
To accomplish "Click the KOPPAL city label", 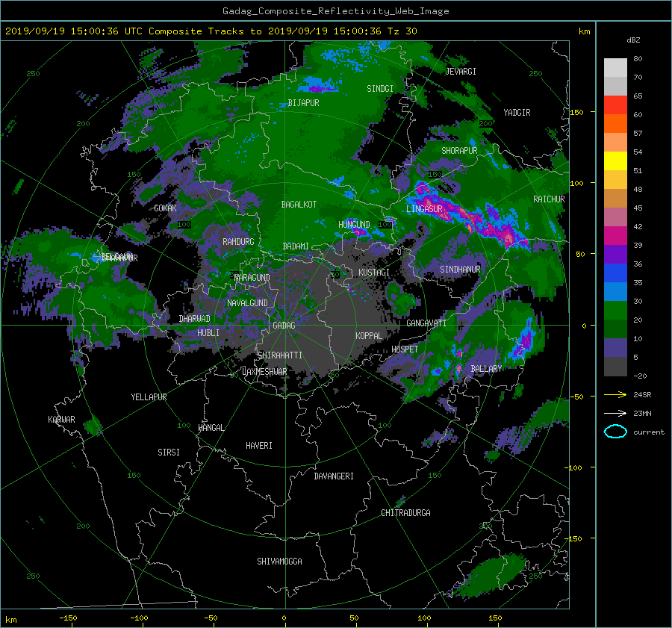I will (x=369, y=335).
